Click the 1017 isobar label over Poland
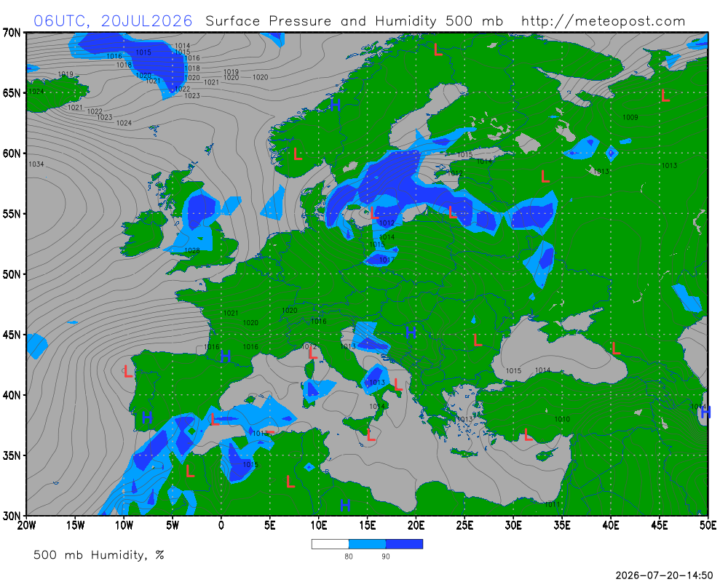Screen dimensions: 728x582 click(x=387, y=260)
